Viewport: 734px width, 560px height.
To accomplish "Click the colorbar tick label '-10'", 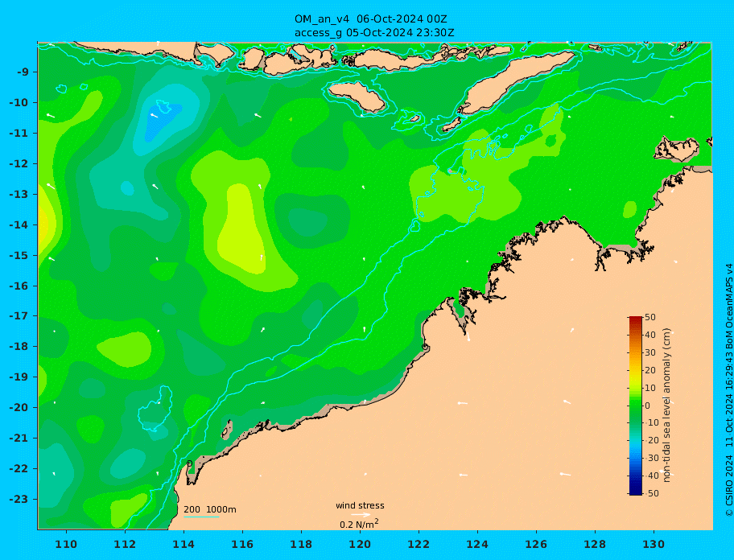I will 650,422.
